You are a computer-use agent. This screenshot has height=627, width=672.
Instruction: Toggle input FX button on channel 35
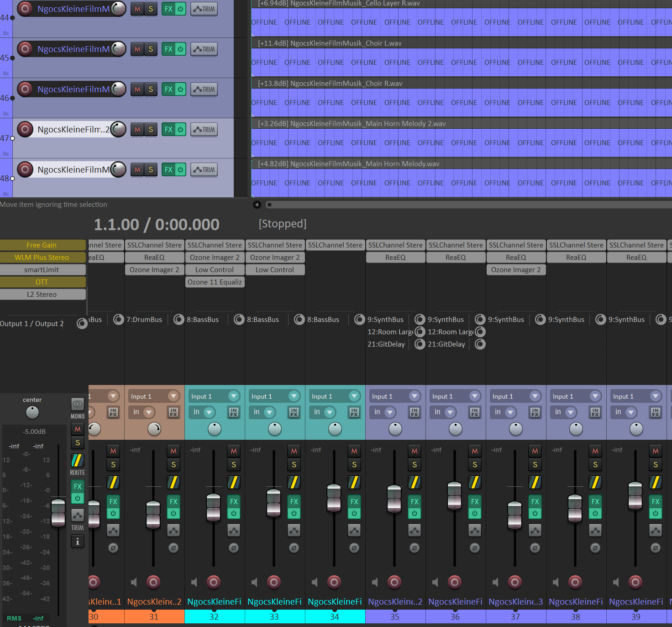(415, 412)
